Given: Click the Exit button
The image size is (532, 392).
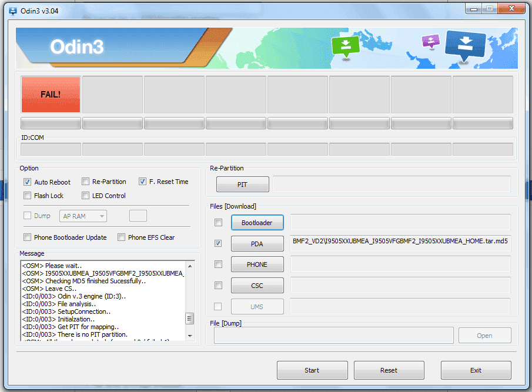Looking at the screenshot, I should click(476, 370).
